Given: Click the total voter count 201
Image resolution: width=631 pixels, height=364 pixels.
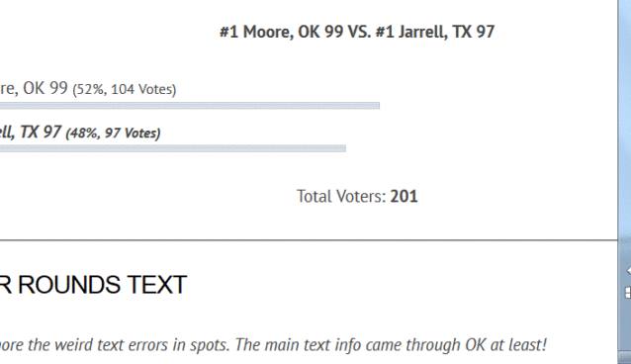Looking at the screenshot, I should 405,197.
